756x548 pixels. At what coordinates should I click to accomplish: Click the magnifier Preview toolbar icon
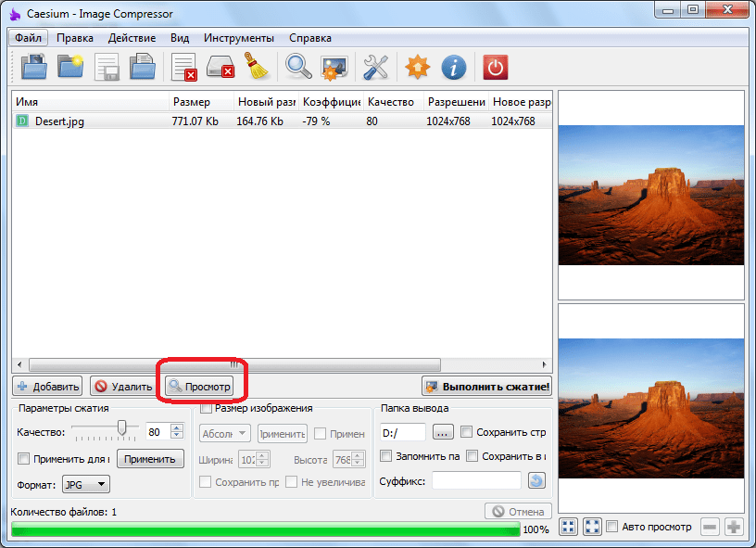pyautogui.click(x=298, y=67)
